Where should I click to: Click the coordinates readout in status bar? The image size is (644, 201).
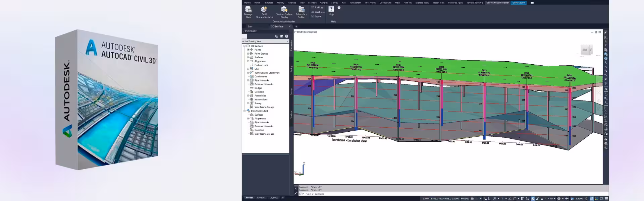[x=441, y=198]
